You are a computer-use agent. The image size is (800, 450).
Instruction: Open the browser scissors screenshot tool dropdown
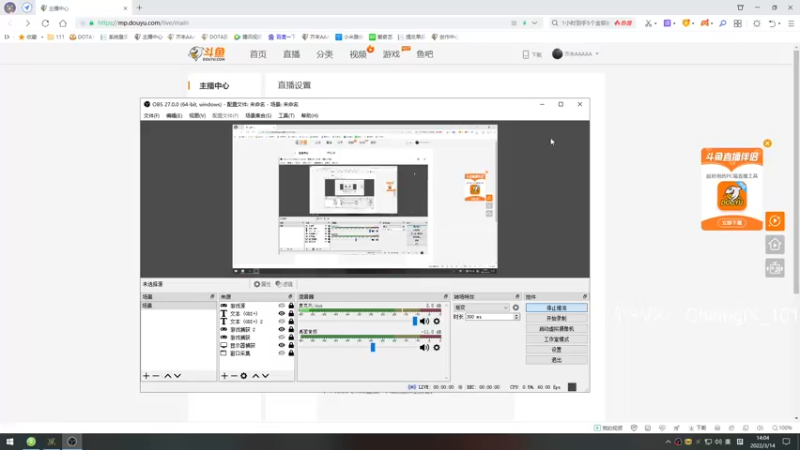click(x=655, y=23)
